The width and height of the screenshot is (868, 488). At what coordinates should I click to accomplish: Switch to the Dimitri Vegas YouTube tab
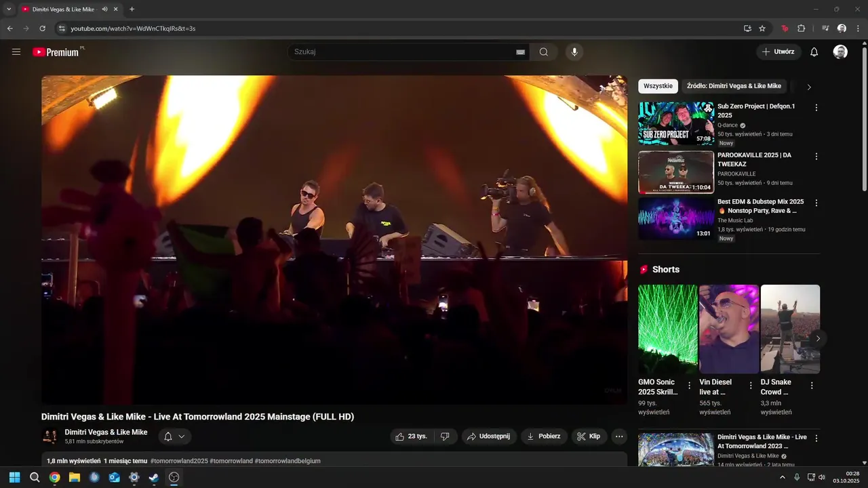tap(71, 9)
